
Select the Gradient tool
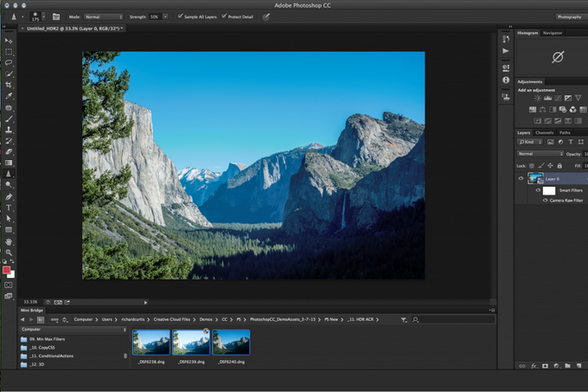click(x=9, y=163)
